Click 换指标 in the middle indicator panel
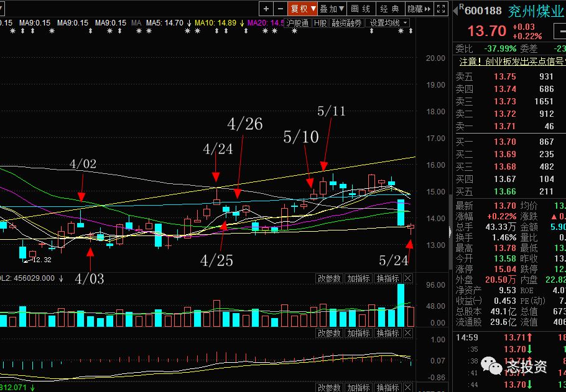Viewport: 566px width, 392px height. tap(387, 333)
